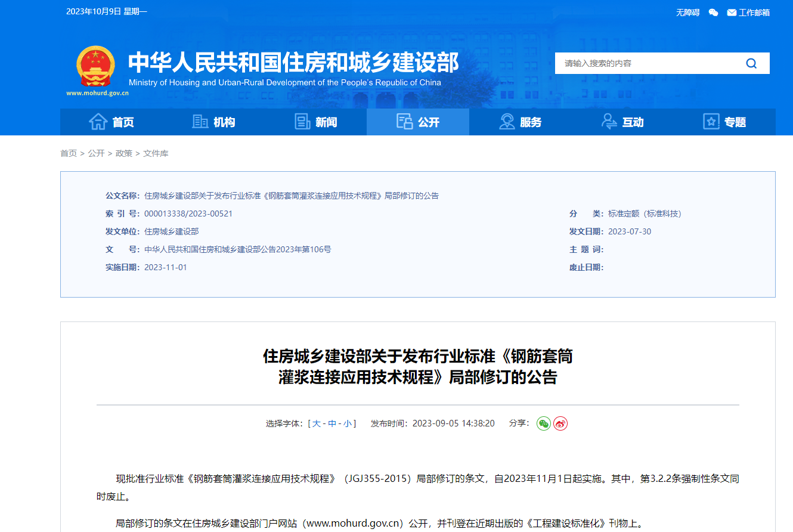Click the building icon next to 机构

[x=200, y=121]
